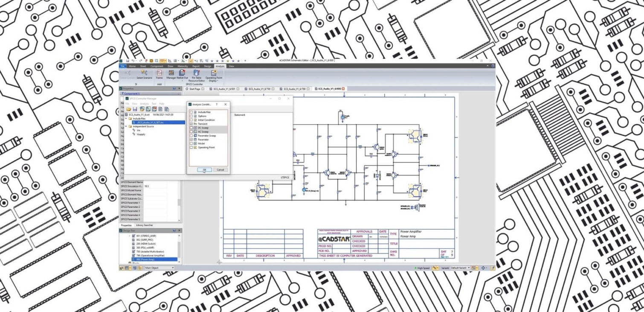Viewport: 644px width, 312px height.
Task: Click the third toolbar icon beside save in SPICE Manager
Action: point(142,109)
